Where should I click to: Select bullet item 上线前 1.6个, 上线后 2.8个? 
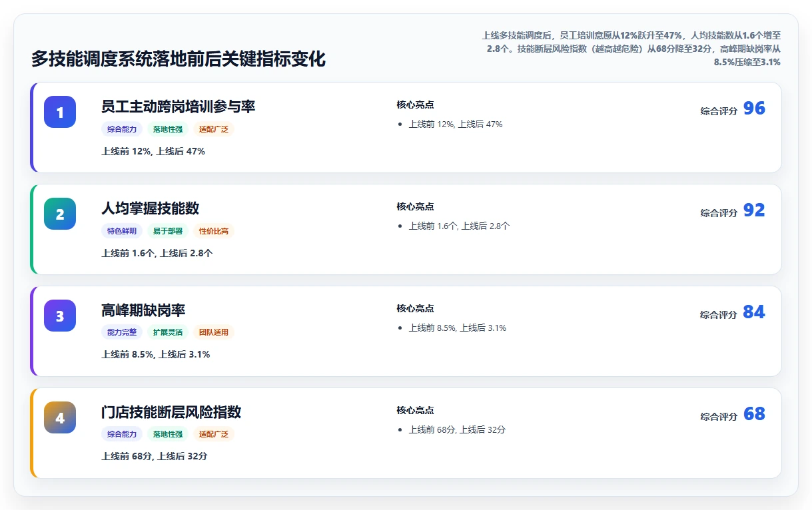(460, 226)
